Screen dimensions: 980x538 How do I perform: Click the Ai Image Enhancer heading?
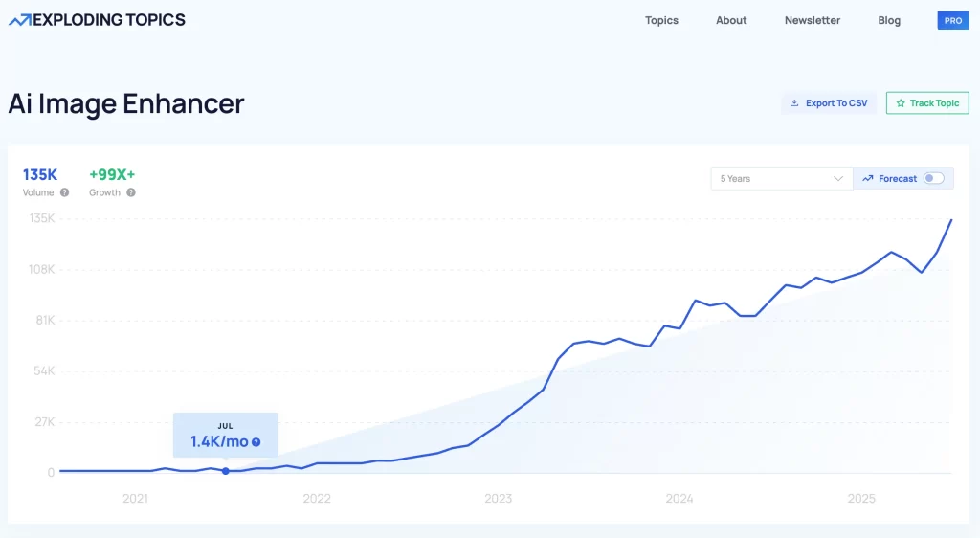[x=126, y=103]
